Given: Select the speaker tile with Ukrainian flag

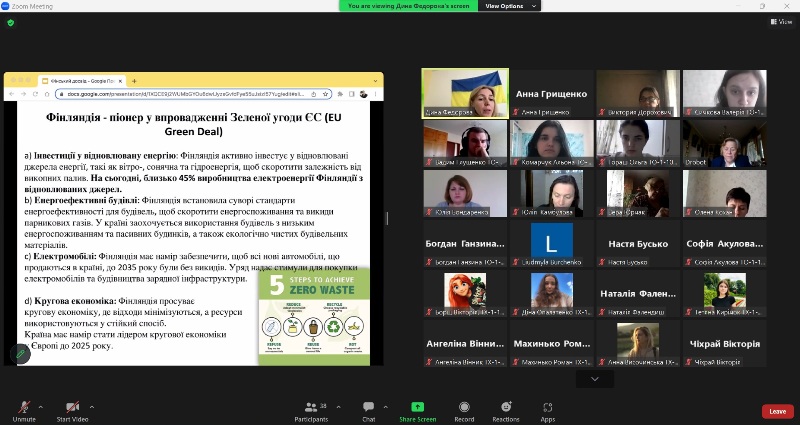Looking at the screenshot, I should pyautogui.click(x=465, y=93).
